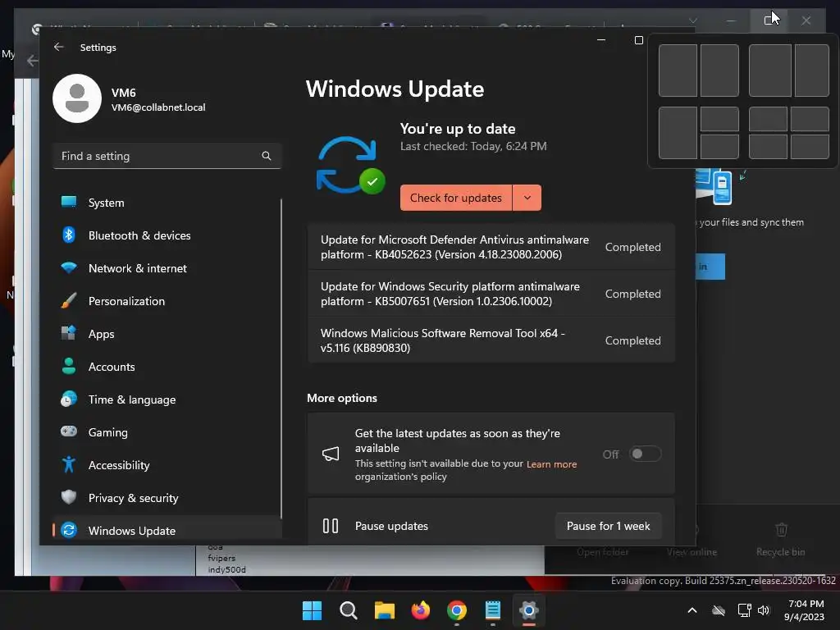Screen dimensions: 840x630
Task: Open network status tray icon
Action: (744, 610)
